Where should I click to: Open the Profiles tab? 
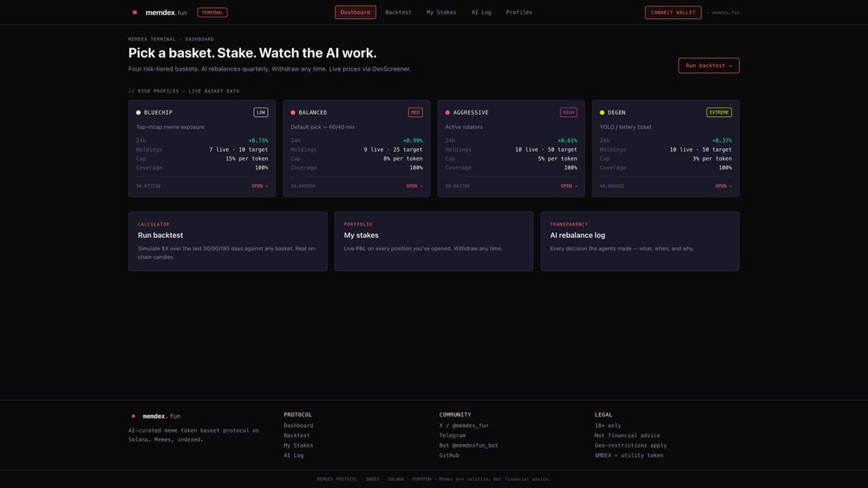click(x=519, y=12)
